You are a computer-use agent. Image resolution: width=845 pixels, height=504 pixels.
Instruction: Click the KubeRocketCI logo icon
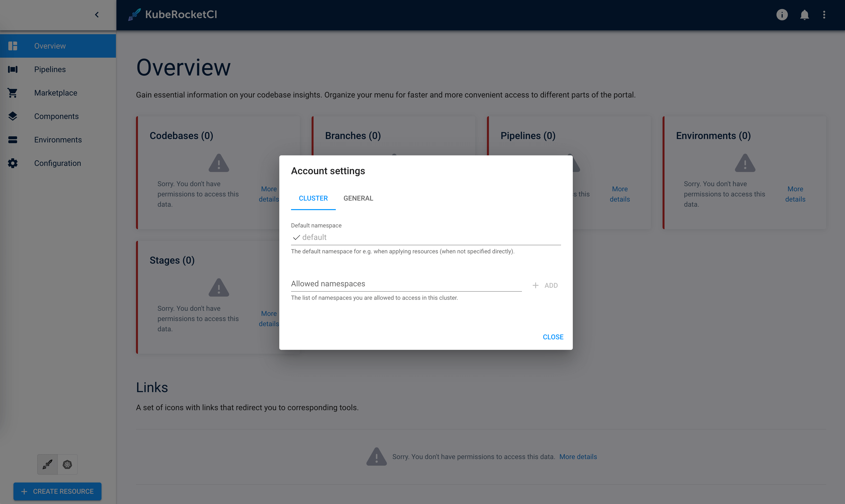pos(134,14)
